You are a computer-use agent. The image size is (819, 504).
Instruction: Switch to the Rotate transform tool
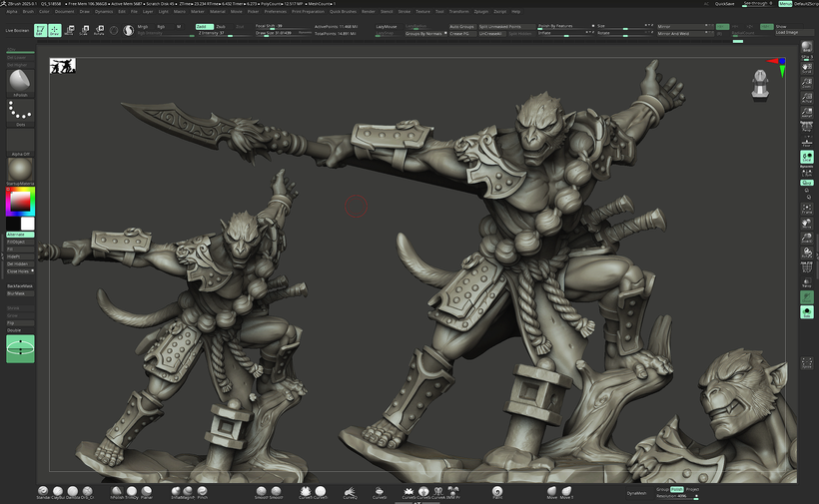pyautogui.click(x=100, y=30)
